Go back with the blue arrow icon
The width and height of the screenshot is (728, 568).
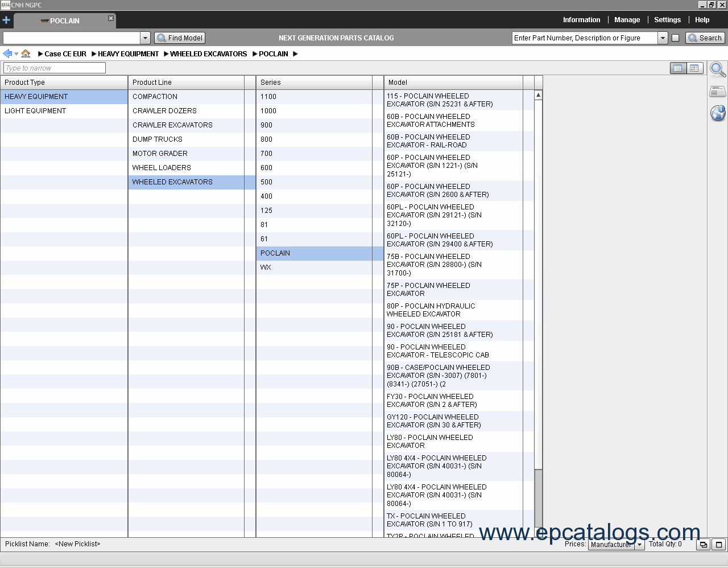point(7,53)
